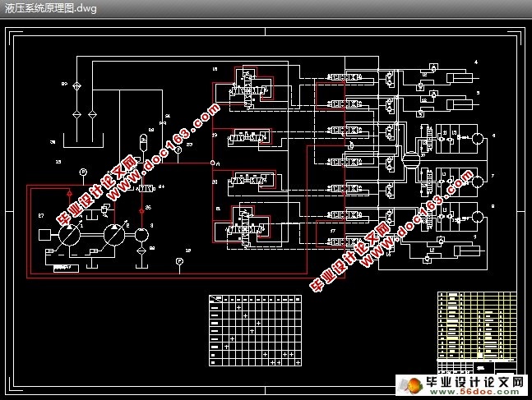The width and height of the screenshot is (532, 400).
Task: Click the rotary joint symbol near valve column
Action: (x=411, y=160)
